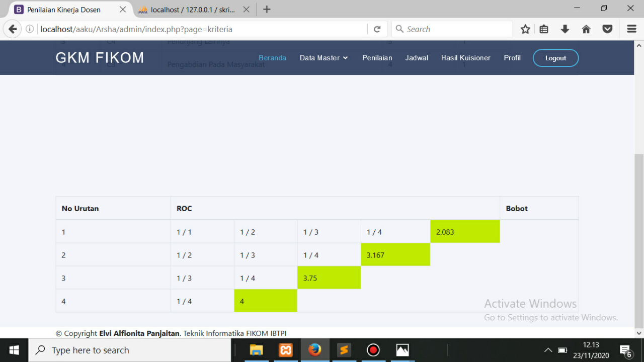Select the green 3.167 weight cell
The height and width of the screenshot is (362, 644).
point(395,255)
